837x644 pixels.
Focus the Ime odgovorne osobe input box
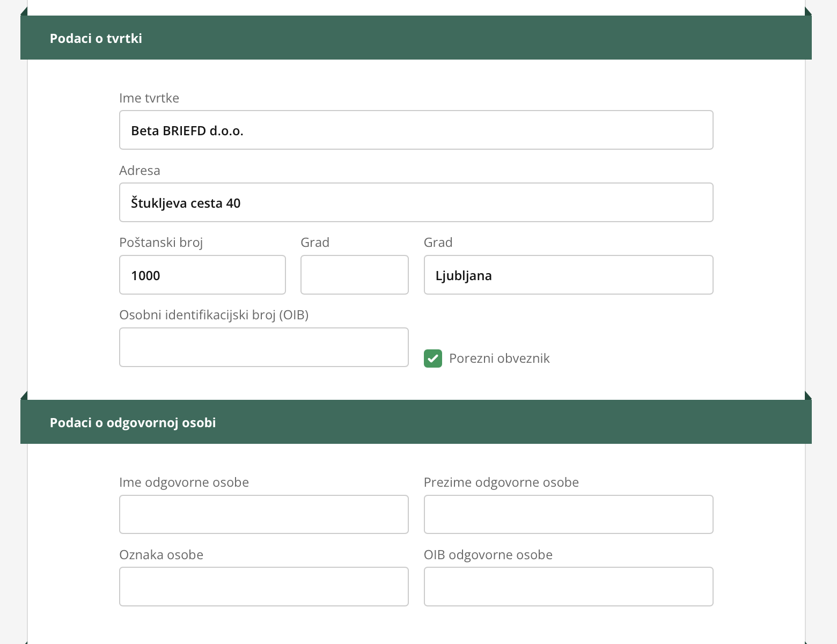pos(263,515)
